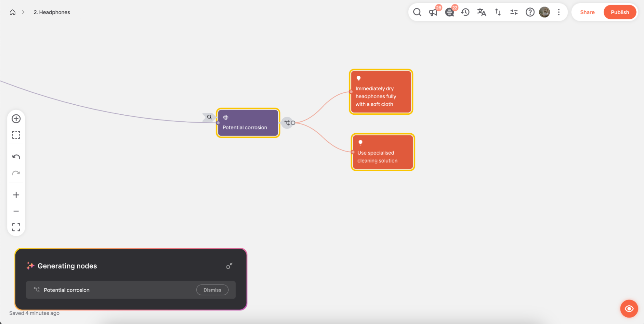Open announcements megaphone with 28 badge
The image size is (644, 324).
point(433,12)
